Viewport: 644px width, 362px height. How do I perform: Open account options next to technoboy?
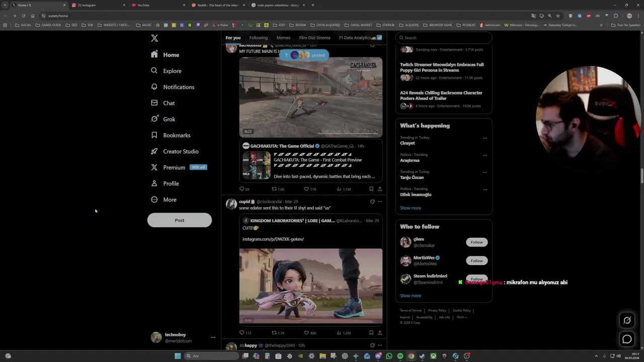tap(213, 337)
